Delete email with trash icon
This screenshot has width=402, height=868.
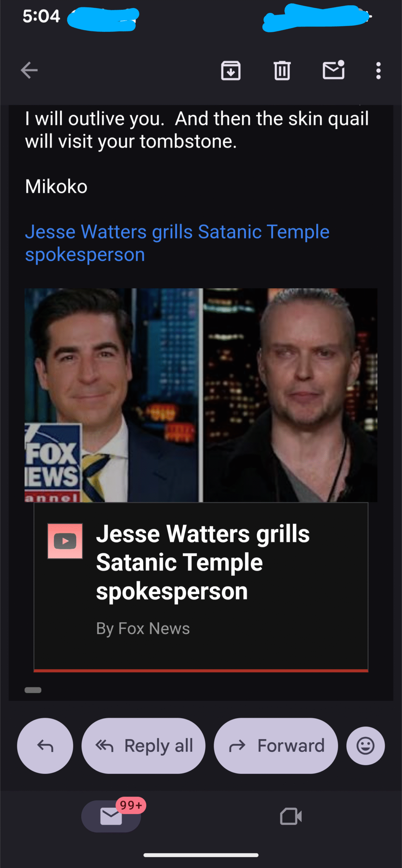[282, 71]
